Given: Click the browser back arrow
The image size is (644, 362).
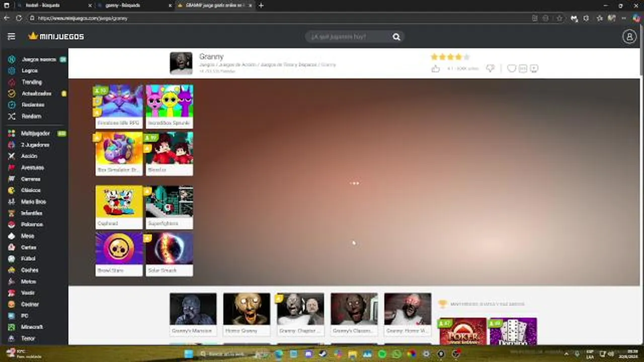Looking at the screenshot, I should click(x=7, y=18).
